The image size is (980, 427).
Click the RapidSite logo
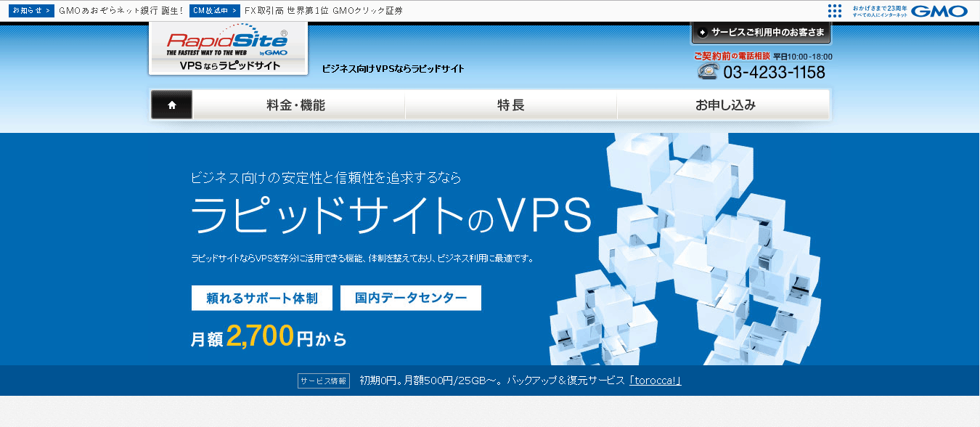[x=228, y=48]
